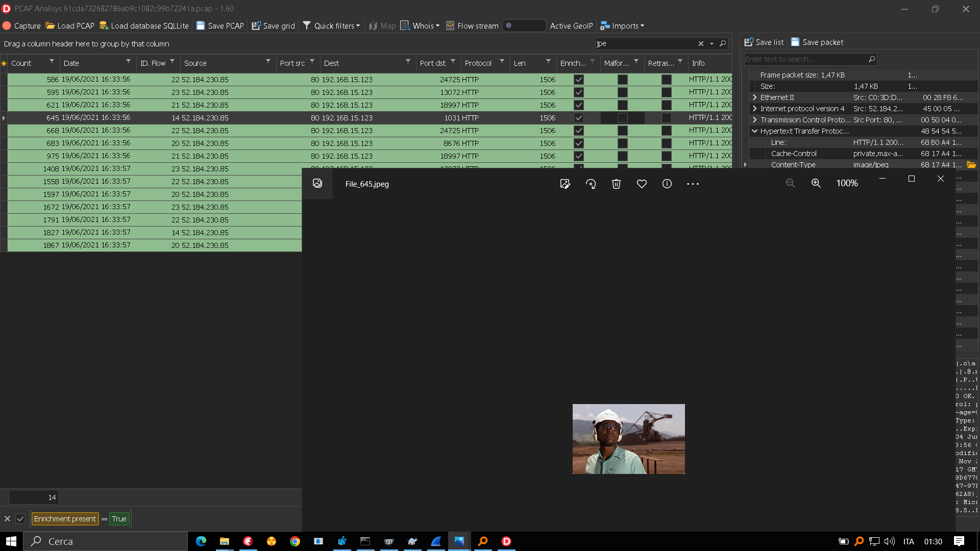Toggle Enrichment checkbox for packet 586
Screen dimensions: 980x551
578,80
